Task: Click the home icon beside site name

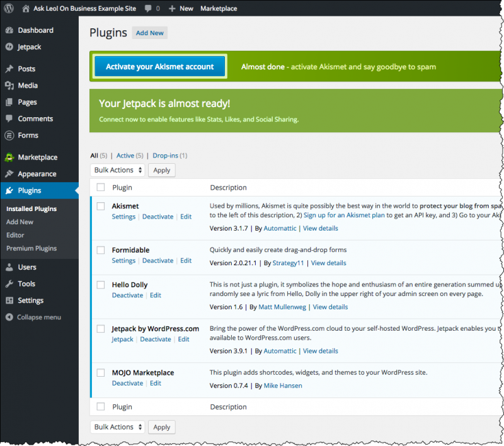Action: [26, 8]
